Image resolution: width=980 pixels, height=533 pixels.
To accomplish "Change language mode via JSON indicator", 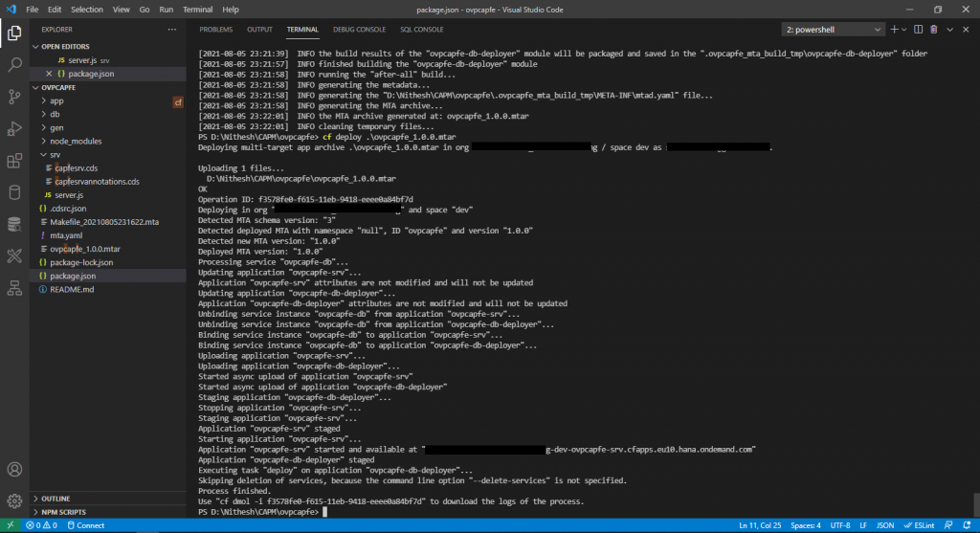I will pyautogui.click(x=885, y=525).
